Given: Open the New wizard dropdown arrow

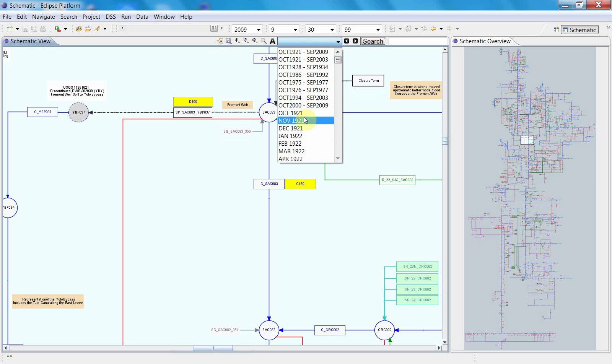Looking at the screenshot, I should tap(17, 29).
